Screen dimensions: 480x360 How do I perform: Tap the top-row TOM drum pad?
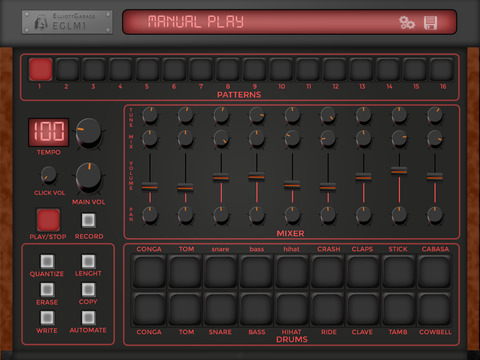coord(185,271)
